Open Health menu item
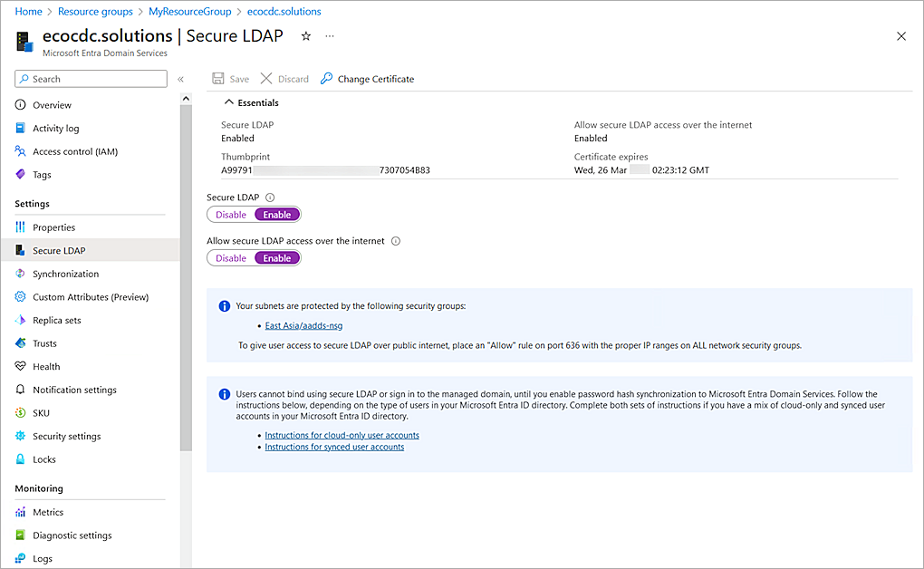Viewport: 924px width, 569px height. pyautogui.click(x=46, y=367)
